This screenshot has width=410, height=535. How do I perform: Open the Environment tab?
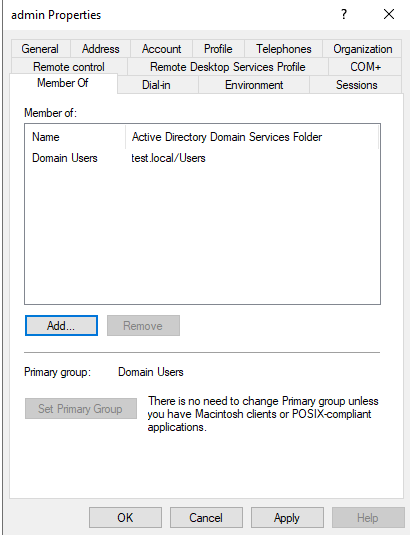click(254, 85)
